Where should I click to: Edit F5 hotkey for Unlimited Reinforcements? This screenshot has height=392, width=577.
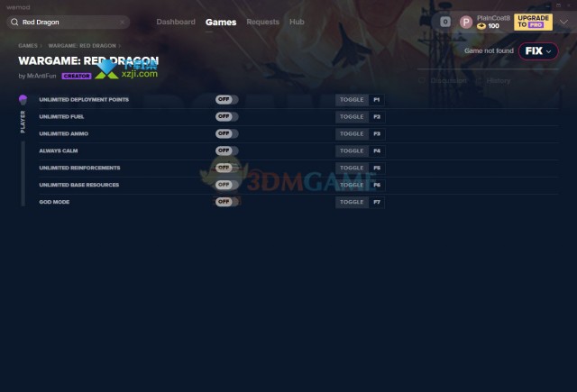click(x=377, y=168)
